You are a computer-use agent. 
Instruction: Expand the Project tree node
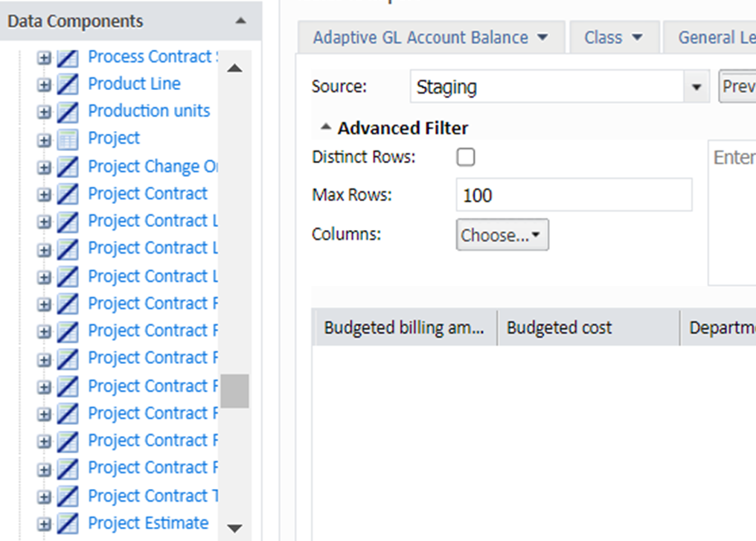point(45,139)
